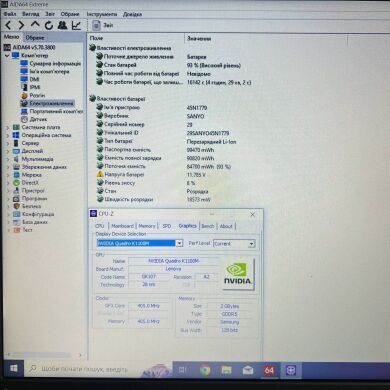Click the Програми tree icon

pos(16,199)
